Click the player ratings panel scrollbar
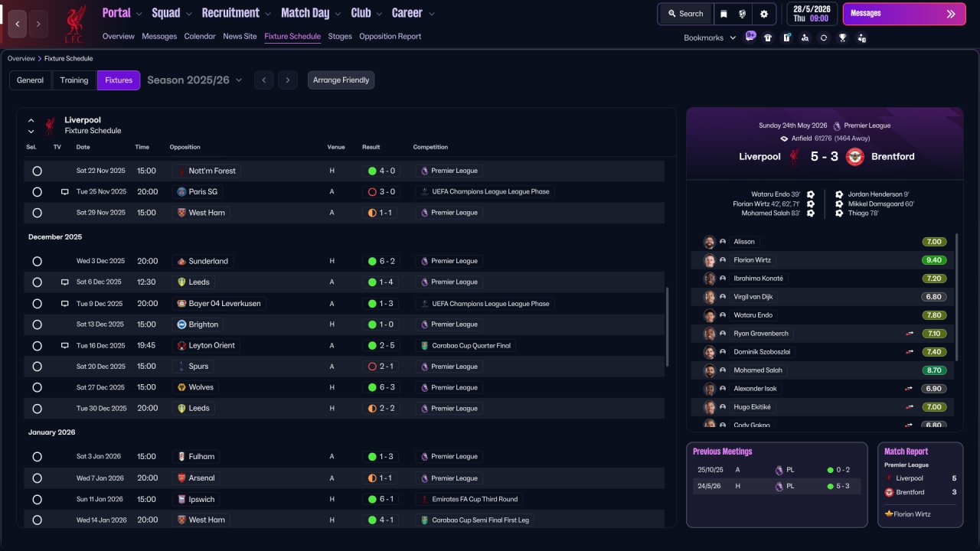The width and height of the screenshot is (980, 551). (x=958, y=297)
